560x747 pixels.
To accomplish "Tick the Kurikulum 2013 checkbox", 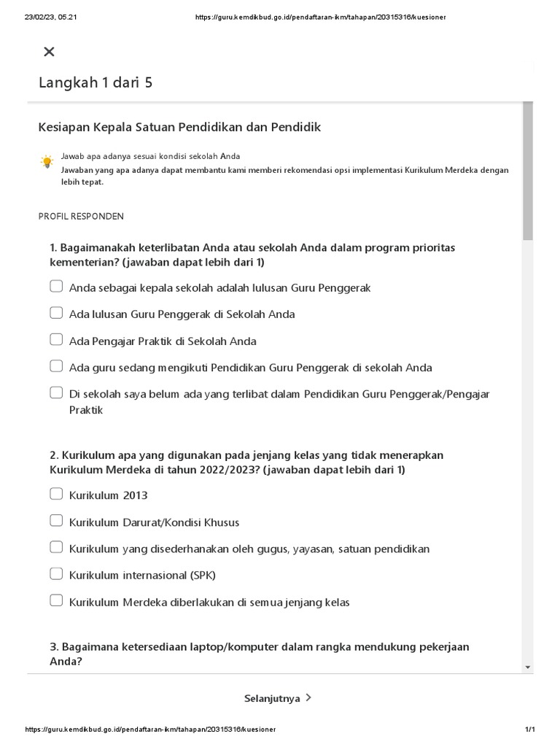I will pos(56,495).
